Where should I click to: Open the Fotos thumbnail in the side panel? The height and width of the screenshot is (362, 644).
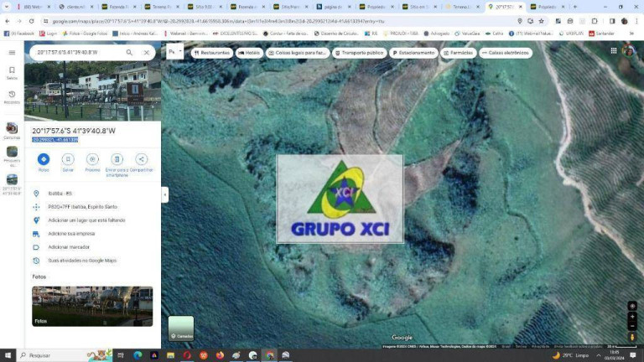click(92, 306)
